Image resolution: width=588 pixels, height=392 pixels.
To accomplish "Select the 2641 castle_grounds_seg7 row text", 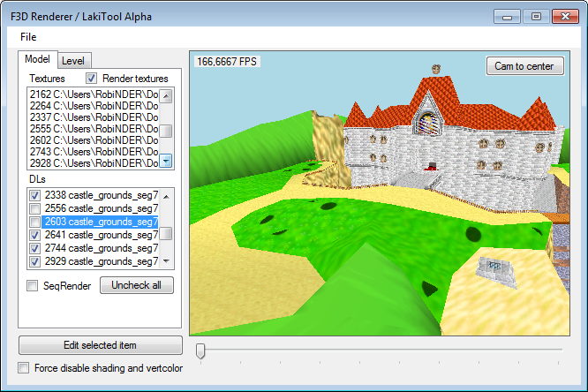I will tap(102, 235).
